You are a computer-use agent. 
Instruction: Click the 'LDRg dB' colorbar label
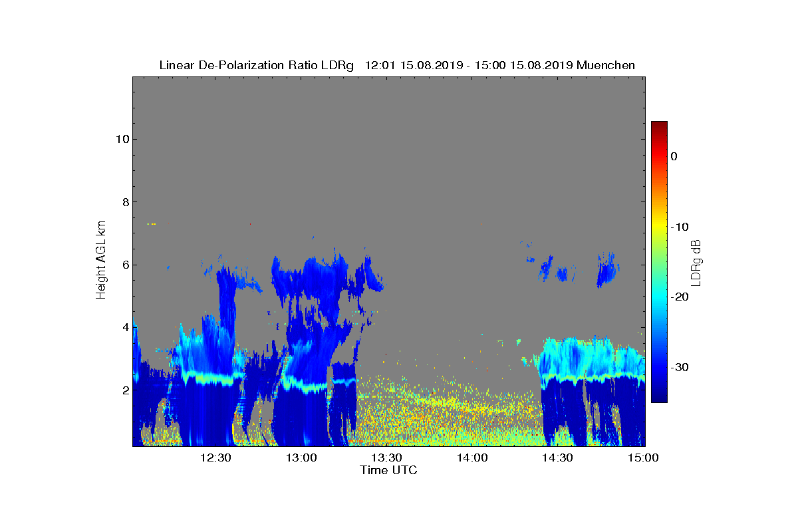[696, 262]
